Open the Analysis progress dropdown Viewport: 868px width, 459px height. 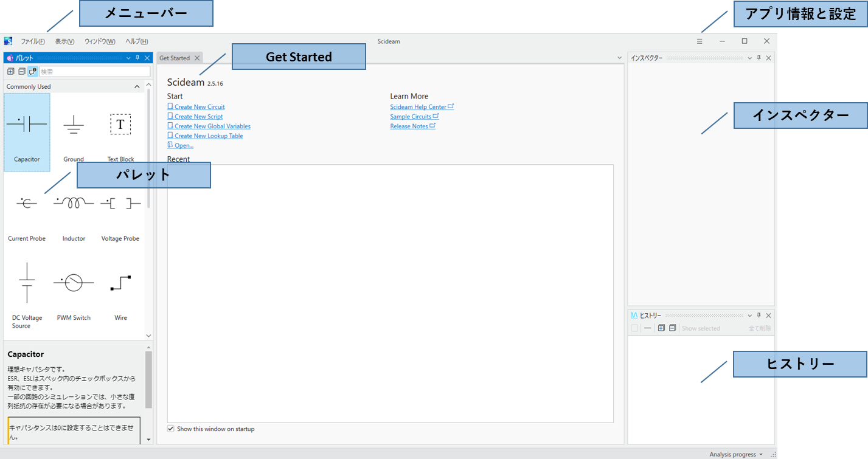pos(736,454)
